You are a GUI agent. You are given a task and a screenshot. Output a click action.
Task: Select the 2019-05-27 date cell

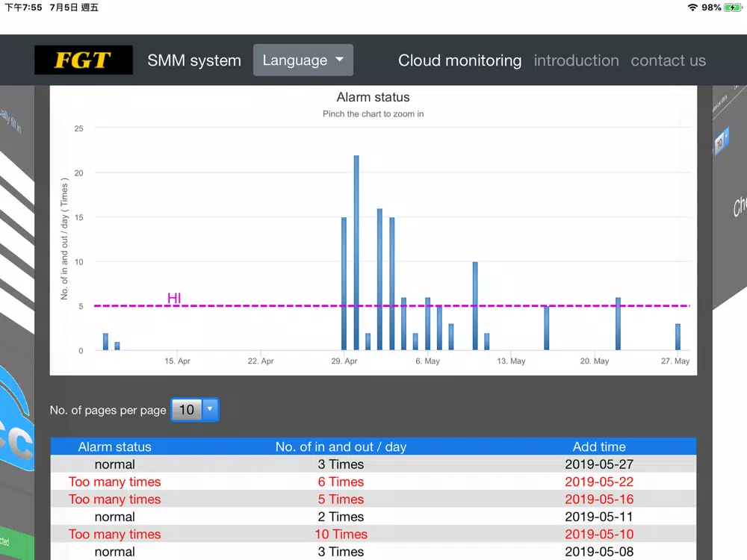[599, 464]
